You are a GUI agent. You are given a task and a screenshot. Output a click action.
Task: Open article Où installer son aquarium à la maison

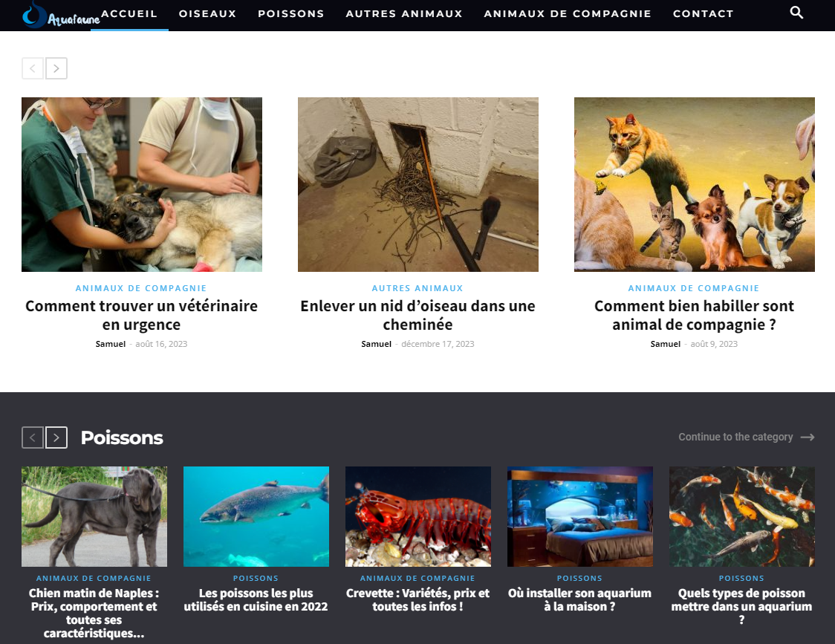pos(580,599)
